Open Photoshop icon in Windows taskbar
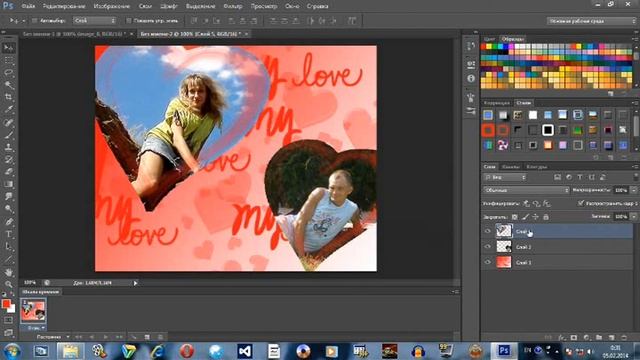This screenshot has width=640, height=360. [504, 350]
